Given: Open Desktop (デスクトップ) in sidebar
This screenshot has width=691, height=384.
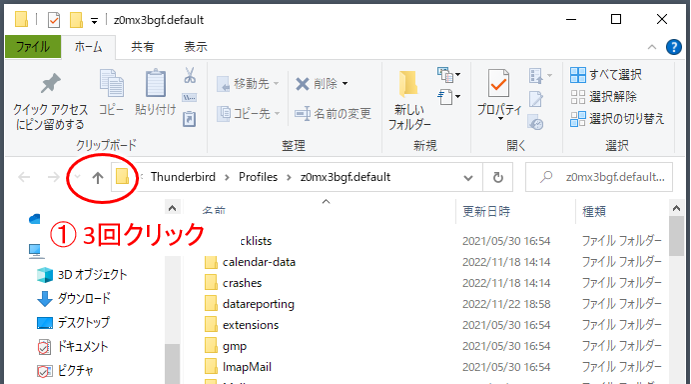Looking at the screenshot, I should point(74,322).
